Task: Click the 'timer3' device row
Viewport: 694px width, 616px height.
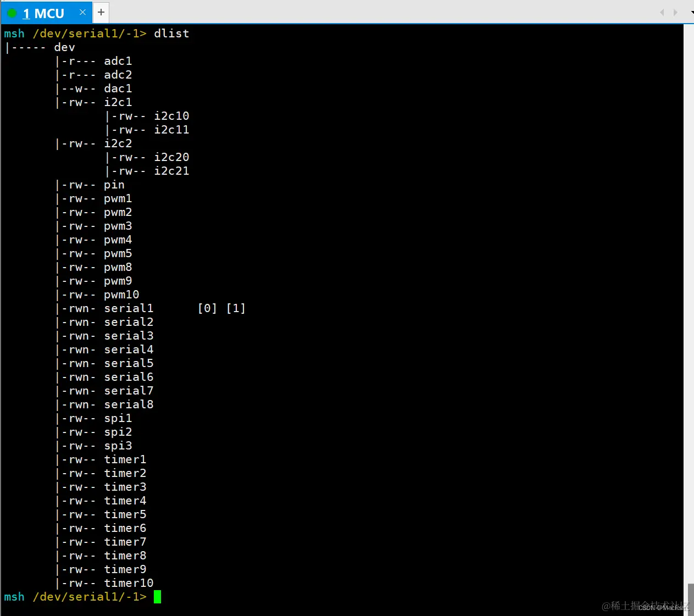Action: tap(101, 487)
